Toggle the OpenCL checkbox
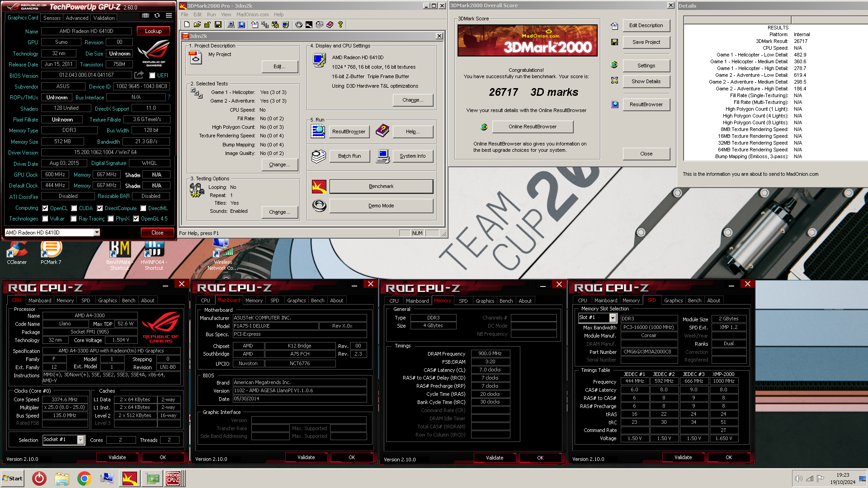 click(x=45, y=208)
